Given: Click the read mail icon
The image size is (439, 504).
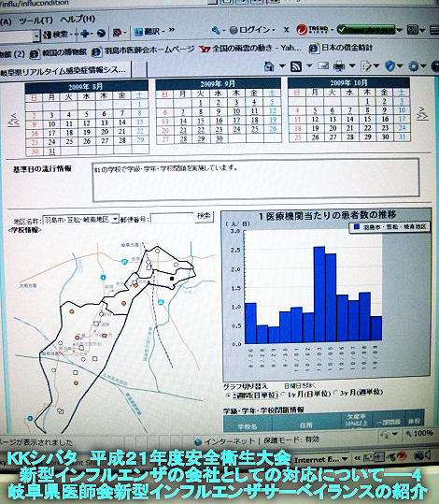Looking at the screenshot, I should point(323,65).
